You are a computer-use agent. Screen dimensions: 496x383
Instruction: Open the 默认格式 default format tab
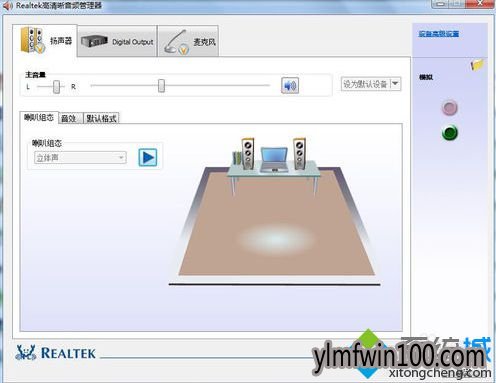pos(101,118)
